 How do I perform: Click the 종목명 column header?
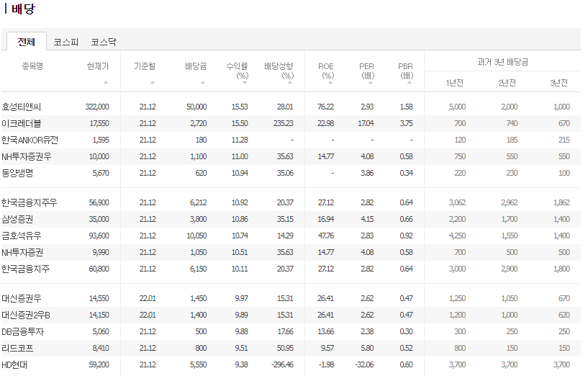click(x=32, y=66)
